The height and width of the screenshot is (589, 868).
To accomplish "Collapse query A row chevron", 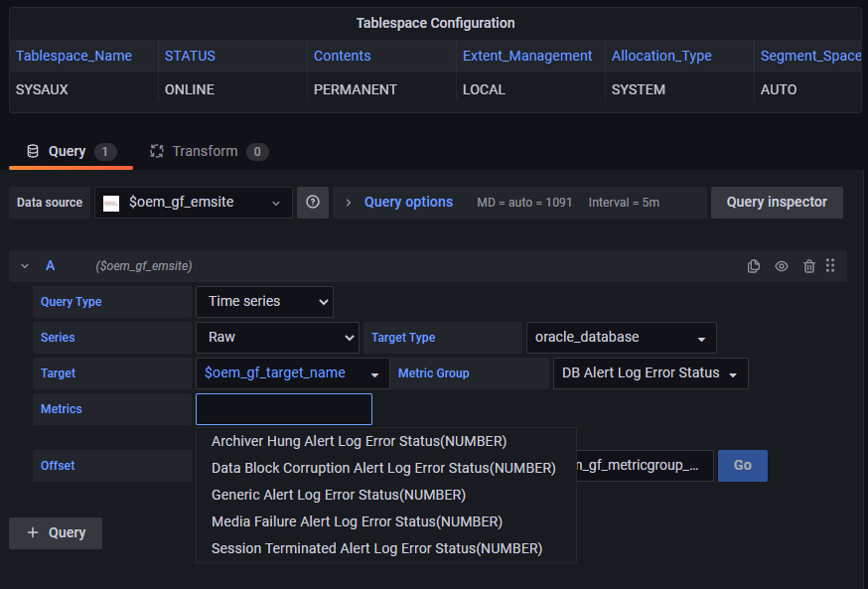I will [25, 266].
